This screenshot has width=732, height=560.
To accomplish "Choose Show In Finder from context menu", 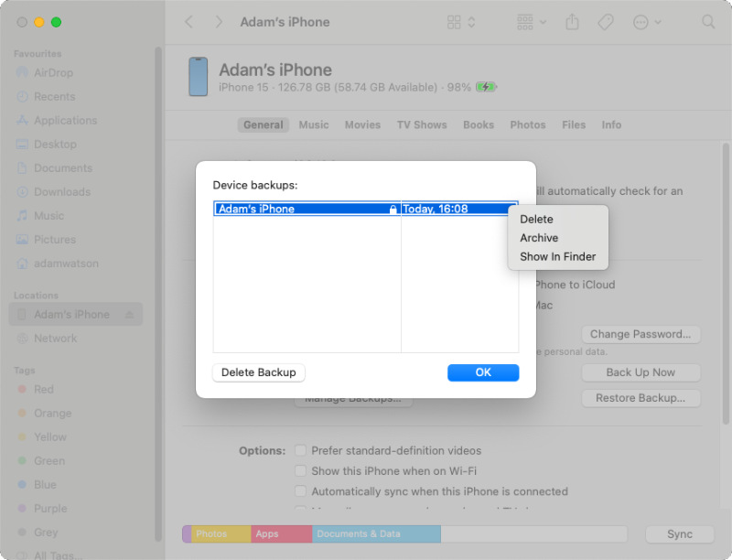I will (558, 256).
